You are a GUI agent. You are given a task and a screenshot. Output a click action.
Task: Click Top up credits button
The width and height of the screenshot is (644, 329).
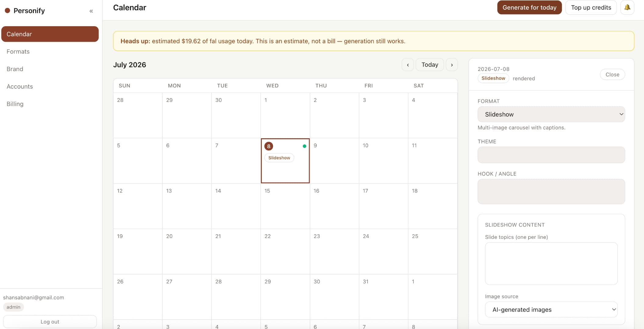(x=591, y=7)
